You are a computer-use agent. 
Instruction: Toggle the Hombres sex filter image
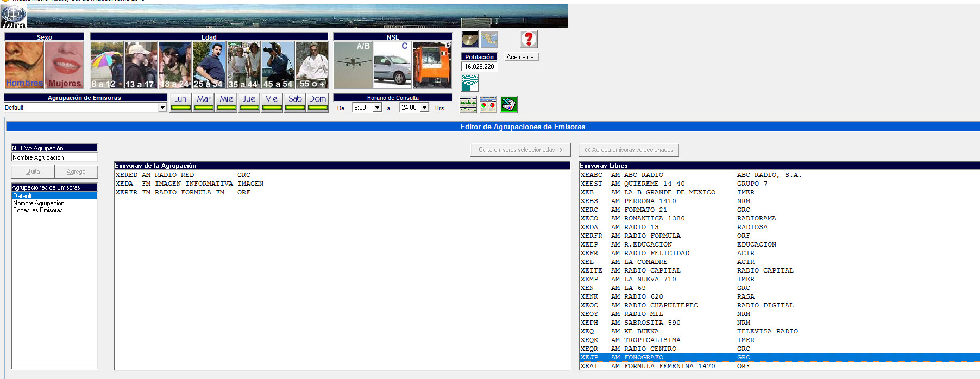pos(24,65)
